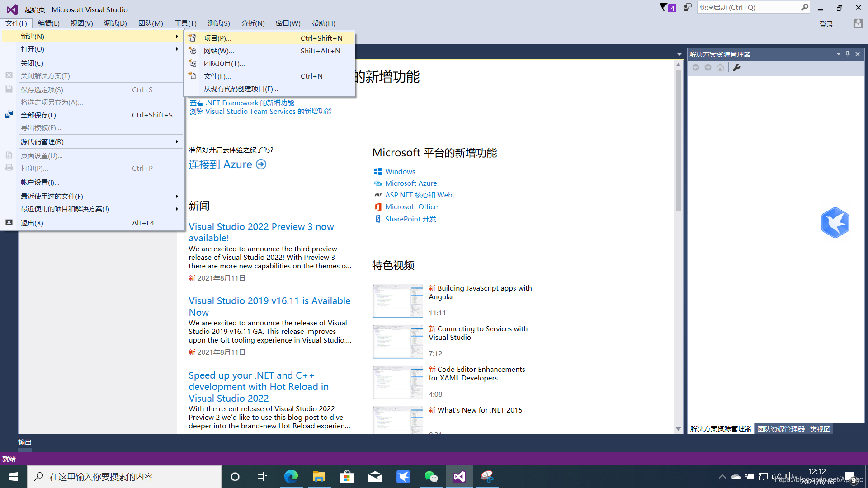
Task: Select 网站(W)... from New submenu
Action: [269, 51]
